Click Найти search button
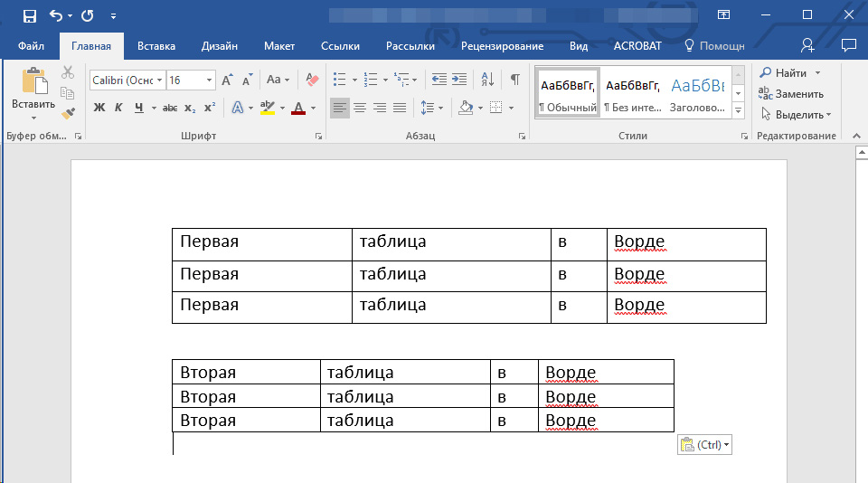 coord(784,73)
